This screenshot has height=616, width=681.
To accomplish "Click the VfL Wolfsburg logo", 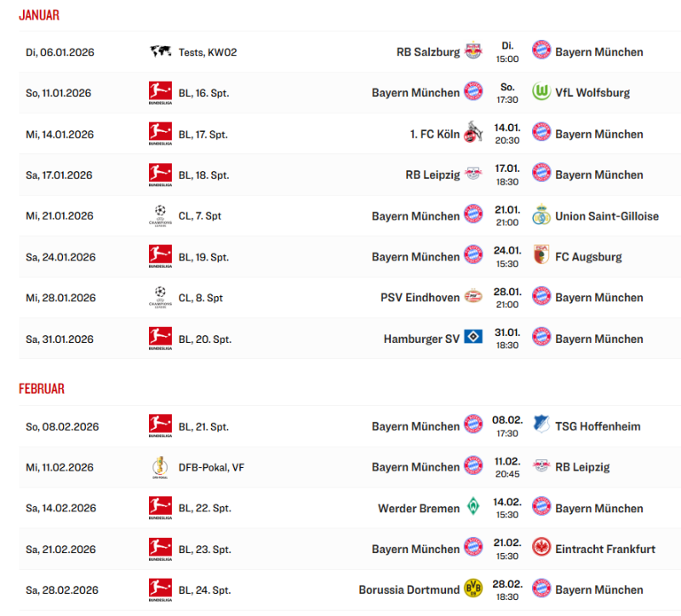I will point(541,92).
